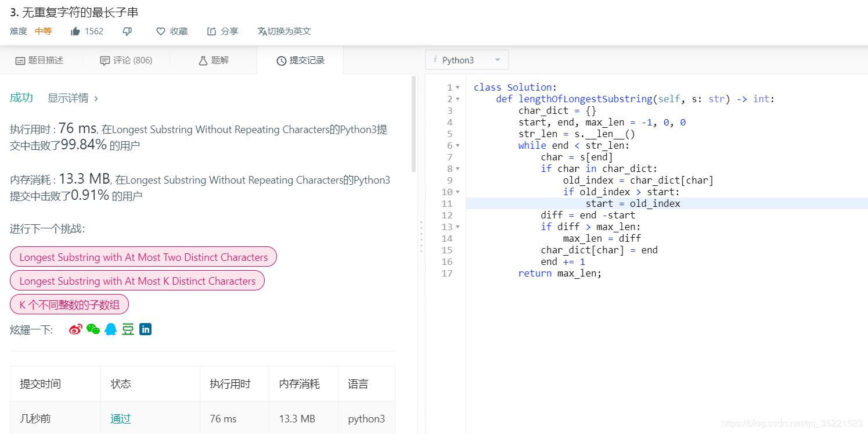Screen dimensions: 868x434
Task: Select the 提交记录 tab
Action: 300,60
